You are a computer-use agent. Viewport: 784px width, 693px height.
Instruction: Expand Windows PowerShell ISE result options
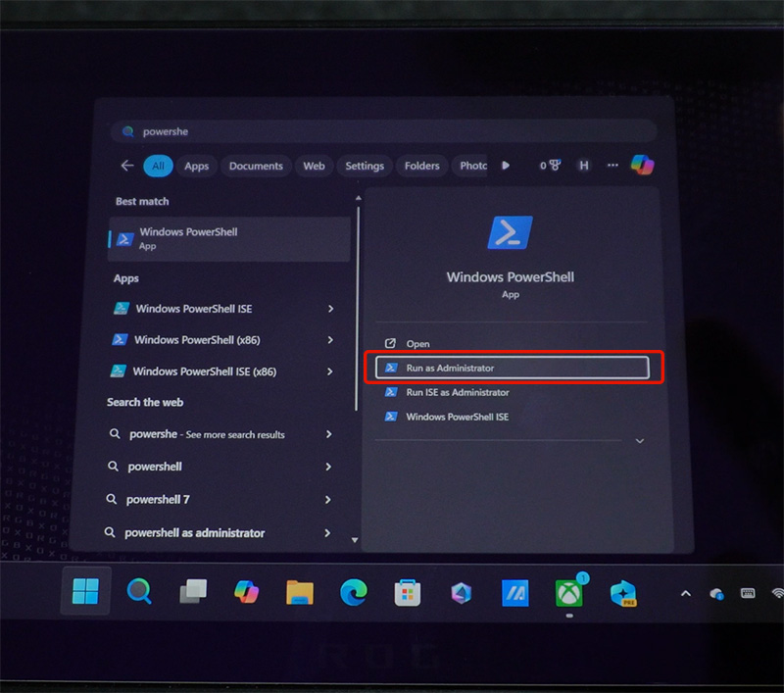[x=330, y=309]
